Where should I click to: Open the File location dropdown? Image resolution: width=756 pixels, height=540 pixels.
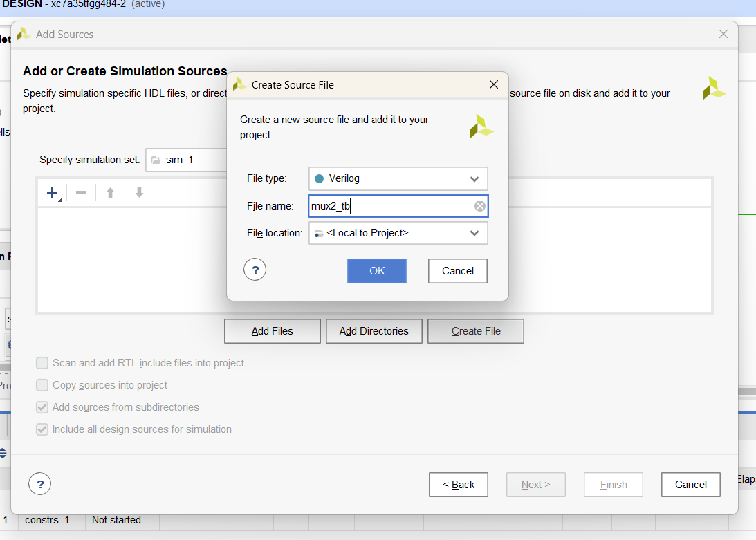[398, 234]
